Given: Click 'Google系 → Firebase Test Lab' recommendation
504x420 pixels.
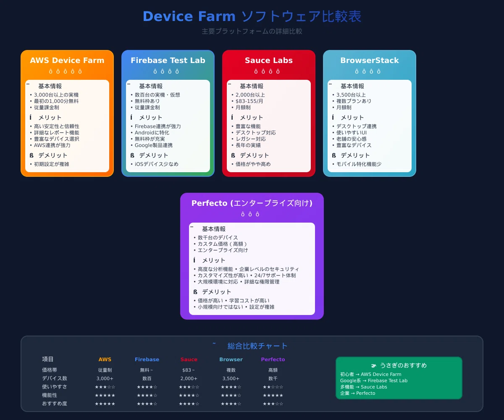Looking at the screenshot, I should click(x=374, y=381).
